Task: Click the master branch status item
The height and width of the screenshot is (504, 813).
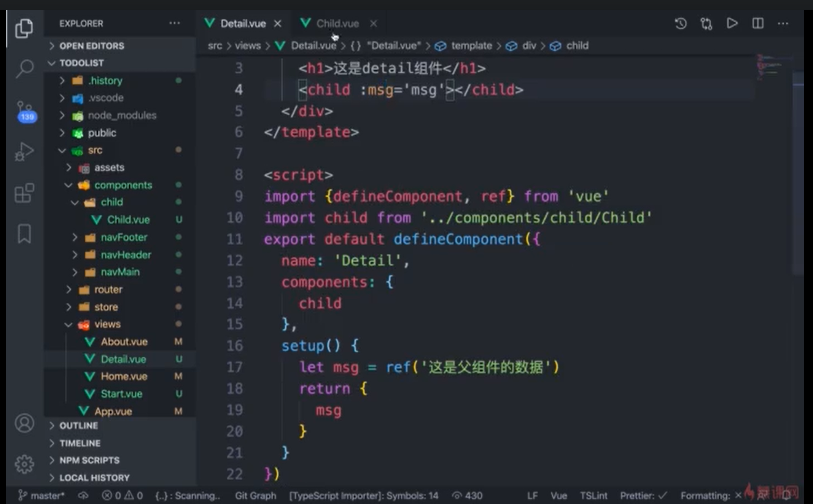Action: 42,496
